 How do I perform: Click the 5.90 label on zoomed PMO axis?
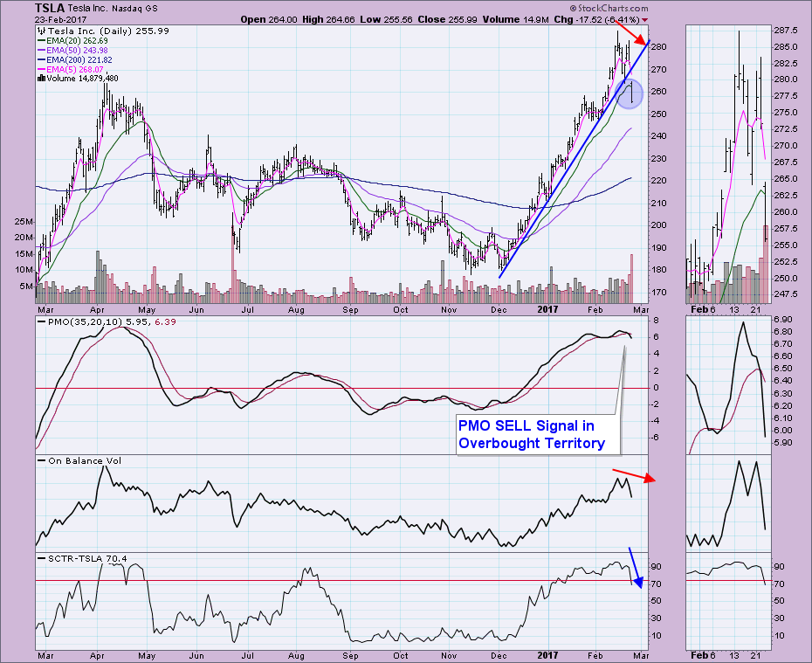[783, 443]
